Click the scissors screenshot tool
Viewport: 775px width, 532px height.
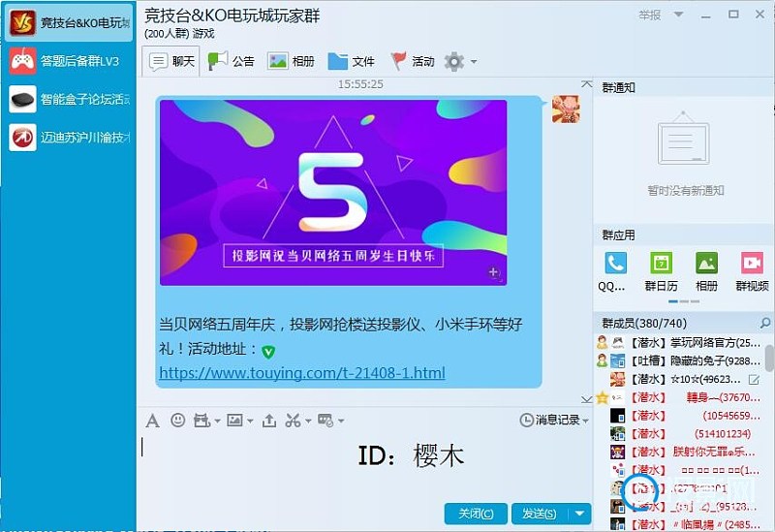pos(293,421)
